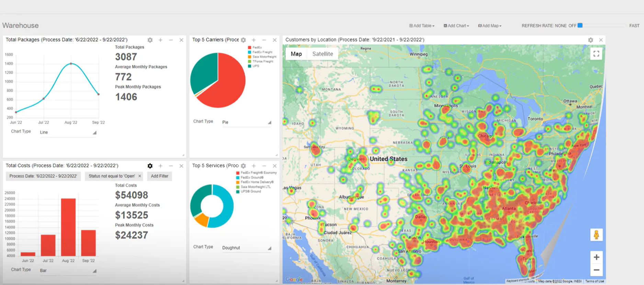Click plus icon on Top 5 Carriers panel
Viewport: 644px width, 285px height.
254,40
